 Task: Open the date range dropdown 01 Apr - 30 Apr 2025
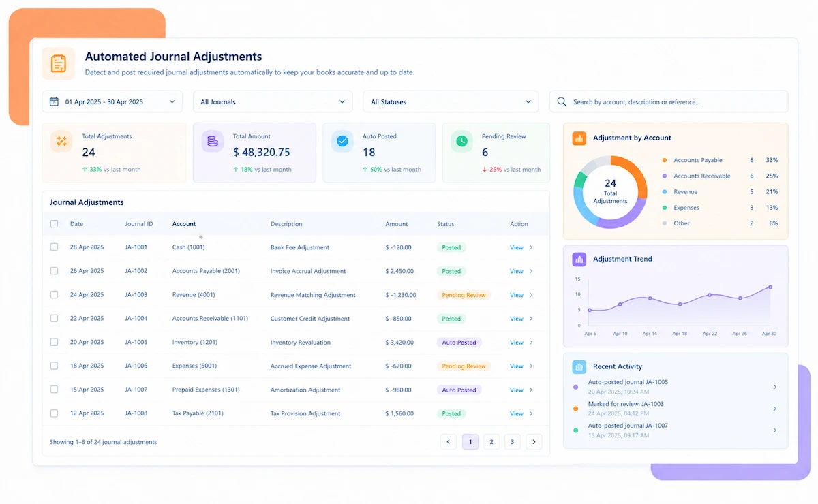tap(112, 101)
